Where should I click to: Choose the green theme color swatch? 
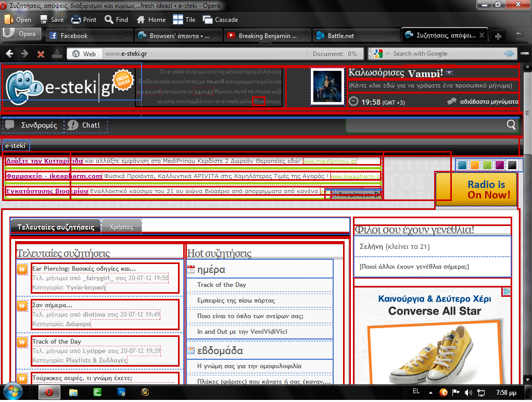tap(487, 165)
